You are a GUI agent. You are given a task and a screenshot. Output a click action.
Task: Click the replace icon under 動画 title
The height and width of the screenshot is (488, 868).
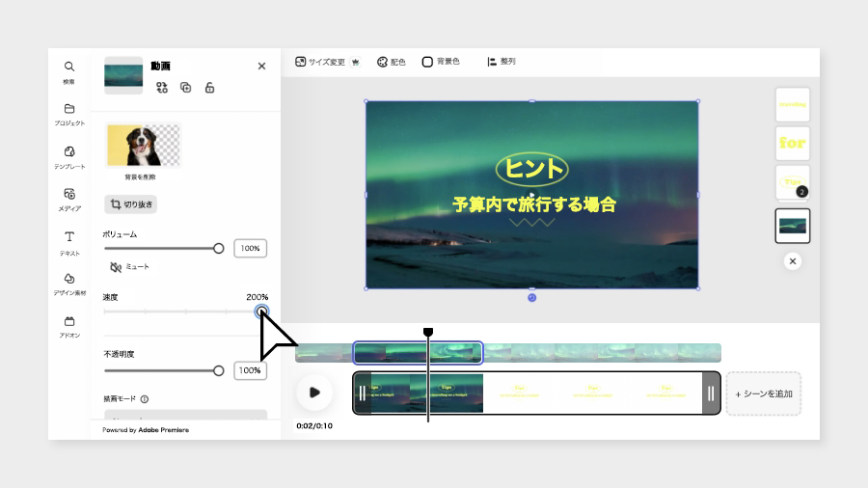coord(162,88)
